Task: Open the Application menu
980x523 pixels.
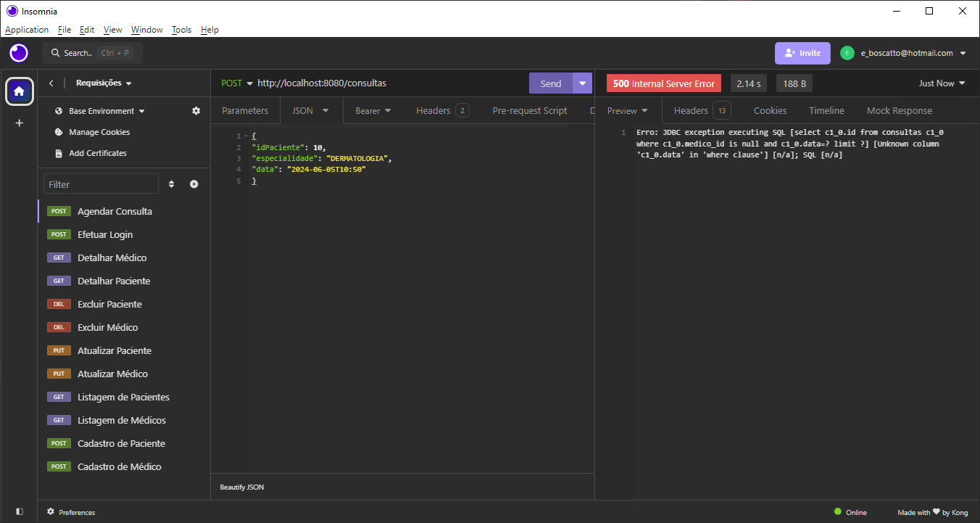Action: (27, 30)
